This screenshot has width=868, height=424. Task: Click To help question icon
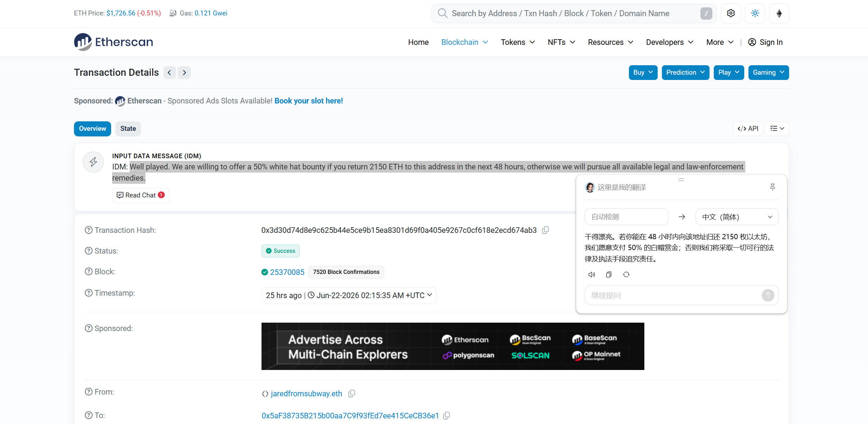pos(89,415)
